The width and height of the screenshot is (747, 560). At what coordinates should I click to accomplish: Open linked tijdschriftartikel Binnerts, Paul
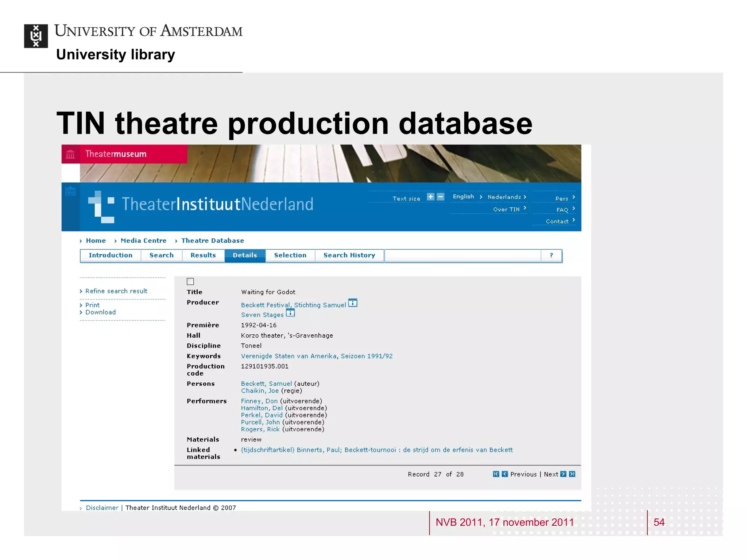[x=377, y=450]
